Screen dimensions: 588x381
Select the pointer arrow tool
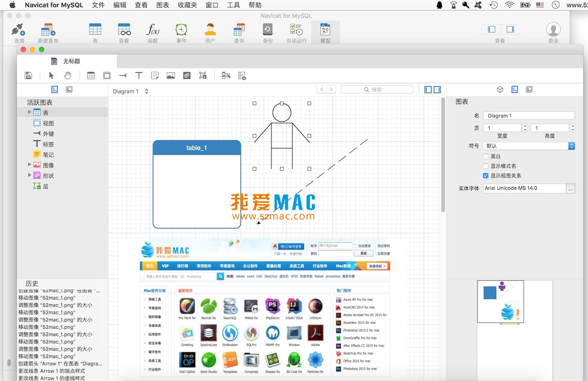51,75
